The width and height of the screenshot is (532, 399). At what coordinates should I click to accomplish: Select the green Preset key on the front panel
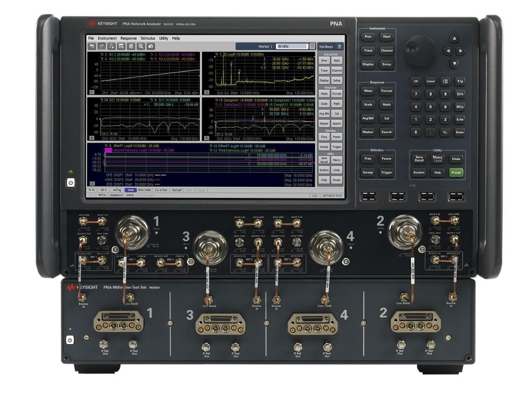456,172
